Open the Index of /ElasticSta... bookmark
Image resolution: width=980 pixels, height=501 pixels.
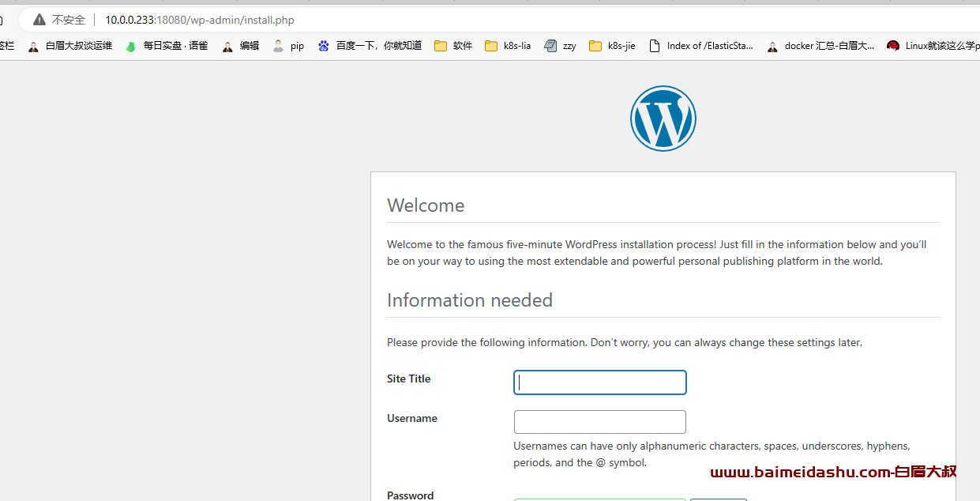click(701, 46)
